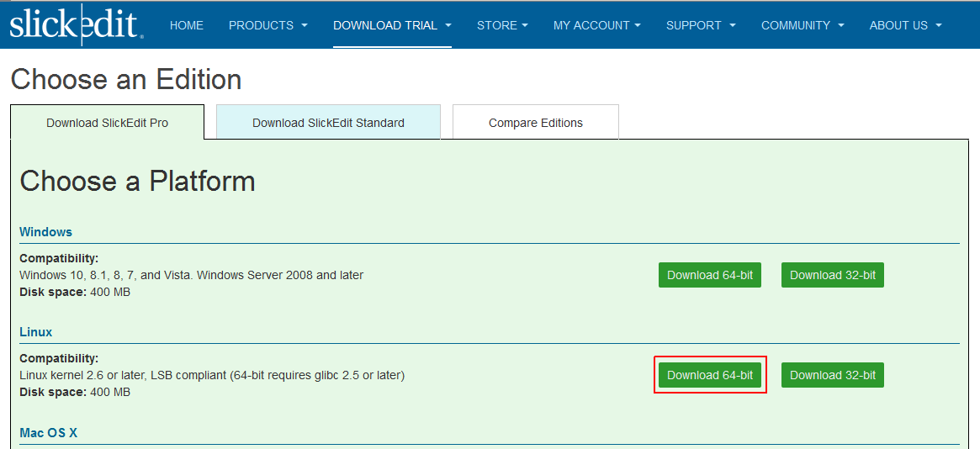Viewport: 980px width, 449px height.
Task: Click the Windows 10, 8.1, 8, 7 compatibility text
Action: [191, 275]
